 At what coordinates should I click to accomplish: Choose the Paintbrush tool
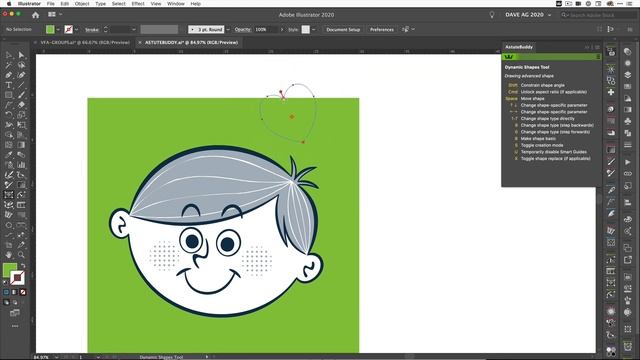(21, 95)
